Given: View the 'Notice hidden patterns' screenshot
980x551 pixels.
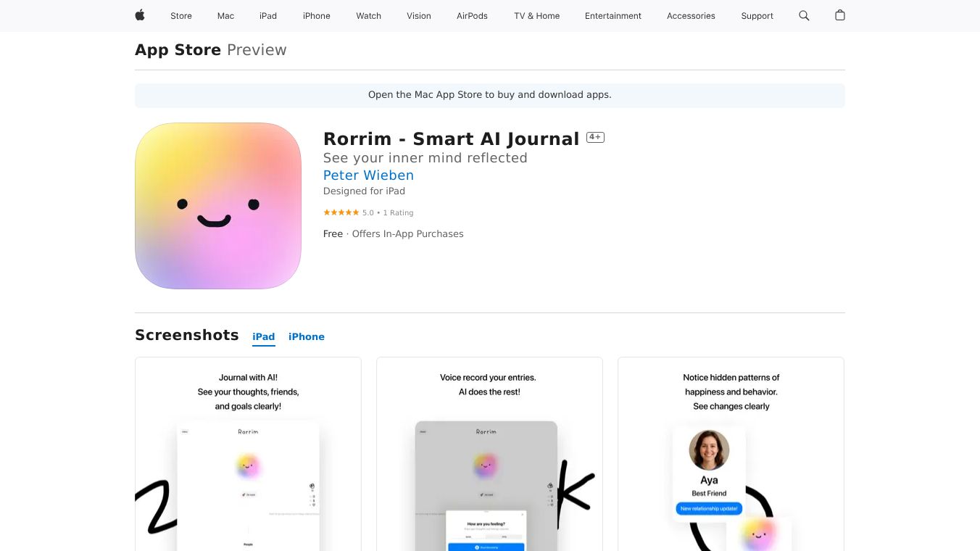Looking at the screenshot, I should (x=731, y=454).
